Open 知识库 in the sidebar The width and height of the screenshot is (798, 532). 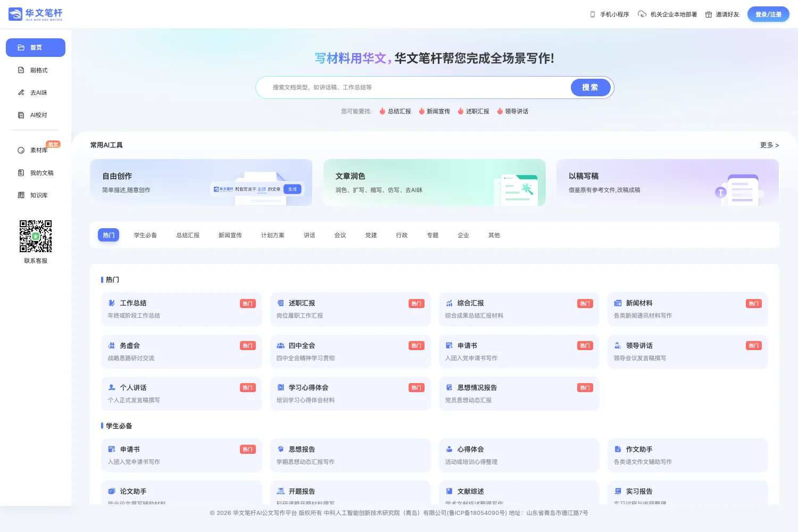[36, 195]
